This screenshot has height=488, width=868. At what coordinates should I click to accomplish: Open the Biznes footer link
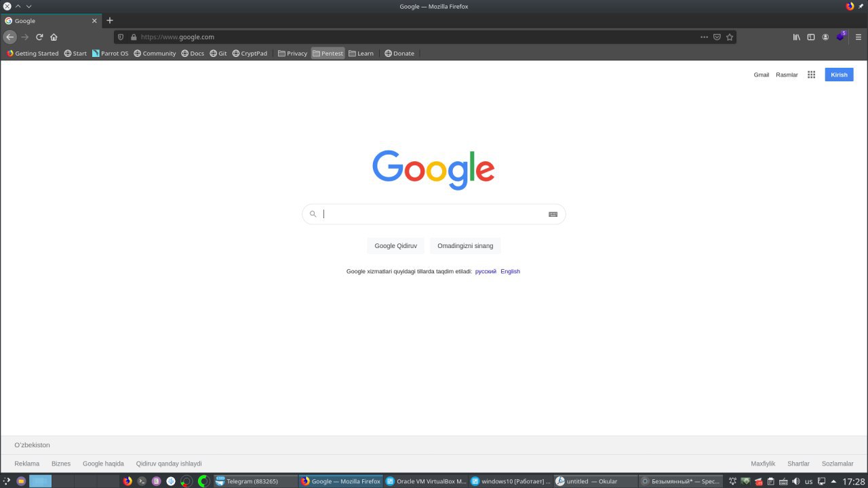(61, 464)
